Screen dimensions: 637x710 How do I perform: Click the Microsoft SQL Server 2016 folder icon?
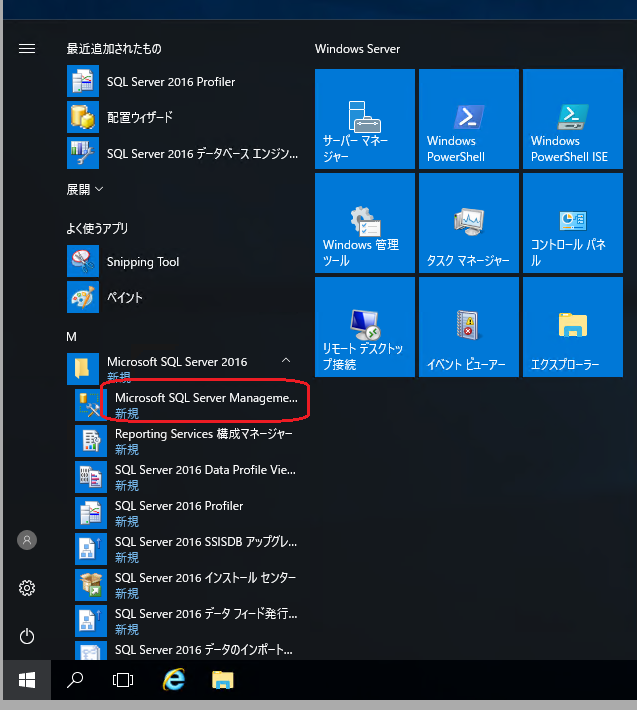83,369
